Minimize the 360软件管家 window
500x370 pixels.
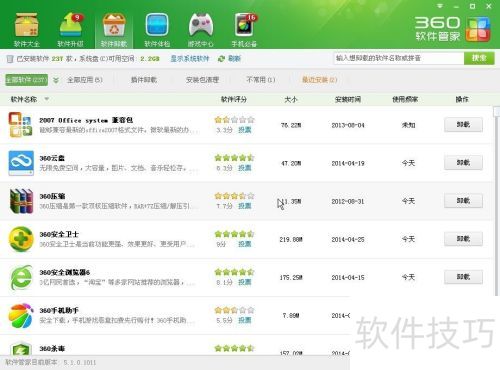tap(456, 6)
